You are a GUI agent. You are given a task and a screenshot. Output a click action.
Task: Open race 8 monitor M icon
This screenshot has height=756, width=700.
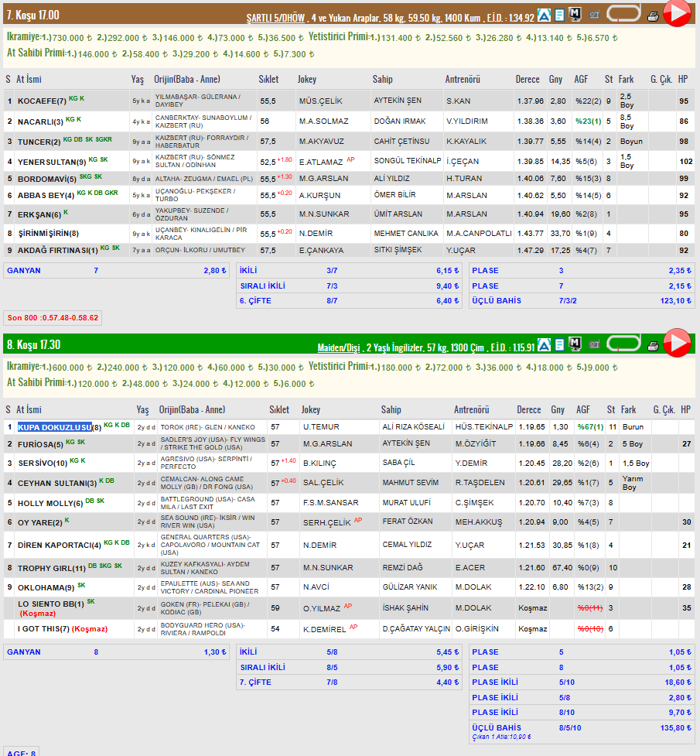575,344
